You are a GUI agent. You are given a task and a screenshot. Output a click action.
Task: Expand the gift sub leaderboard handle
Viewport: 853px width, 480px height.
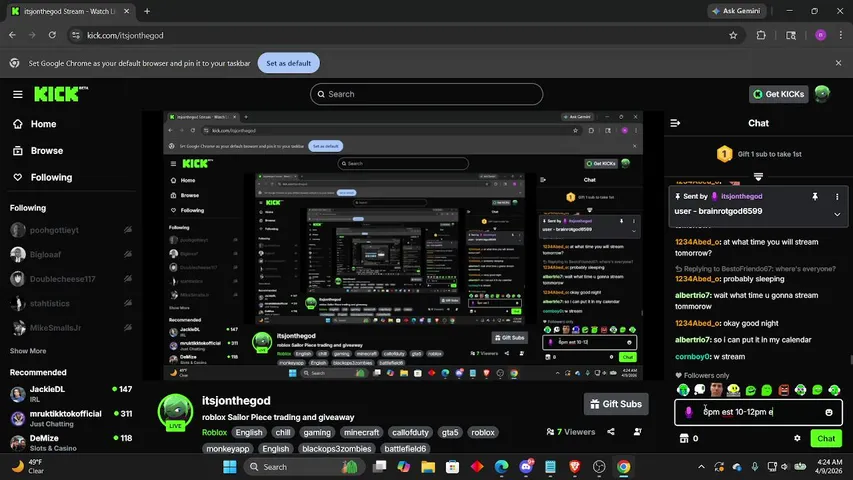(x=758, y=176)
